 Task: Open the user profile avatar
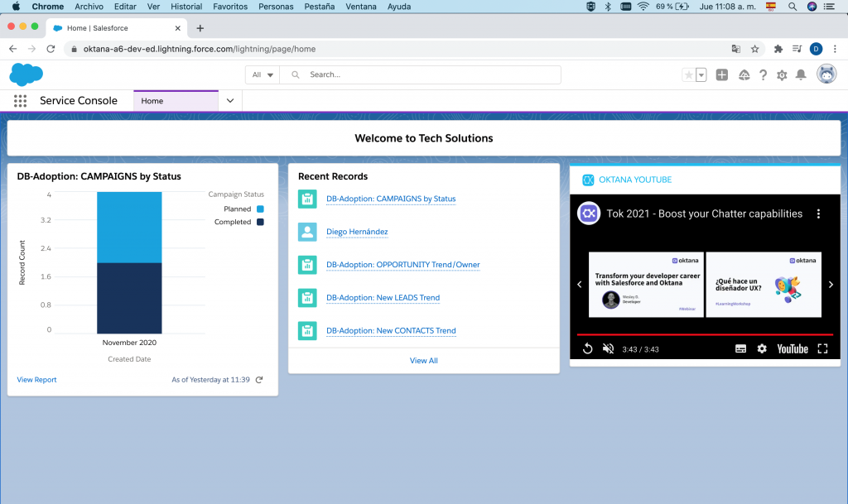coord(826,74)
